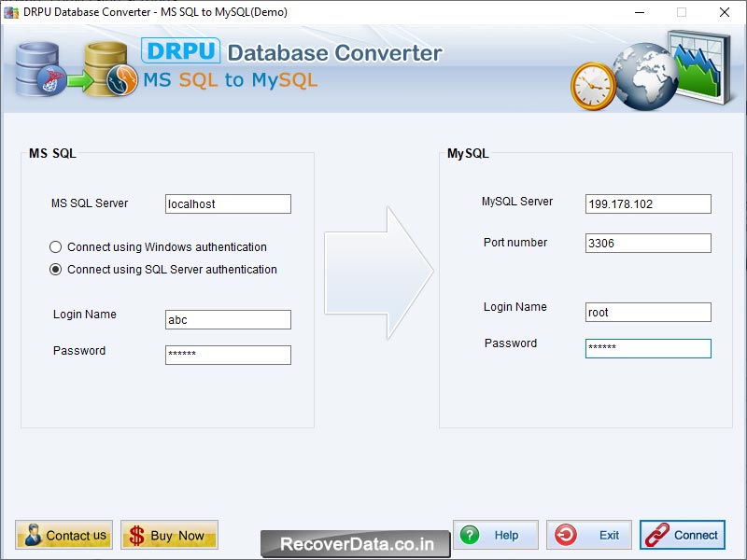Click the dollar sign icon on Buy Now
Image resolution: width=747 pixels, height=560 pixels.
point(136,536)
